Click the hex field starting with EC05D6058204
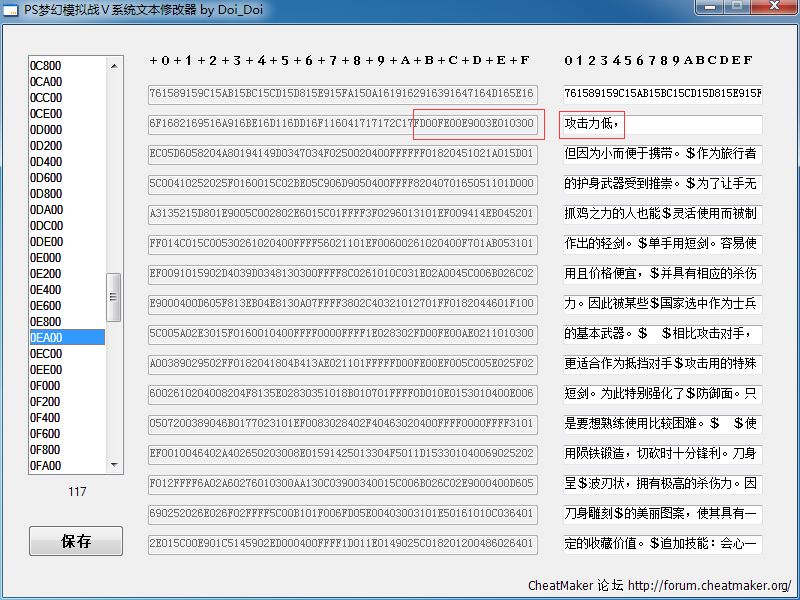This screenshot has width=800, height=600. pyautogui.click(x=342, y=155)
